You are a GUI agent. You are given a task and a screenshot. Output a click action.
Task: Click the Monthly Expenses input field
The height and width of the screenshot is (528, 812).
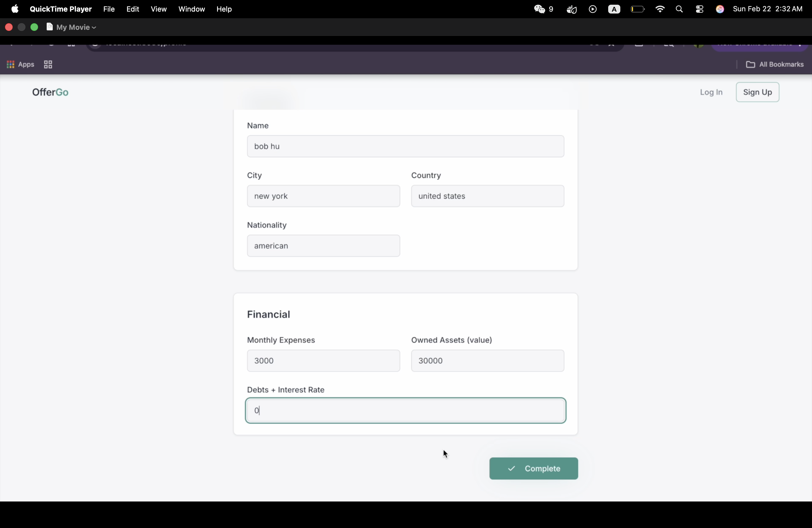[323, 361]
